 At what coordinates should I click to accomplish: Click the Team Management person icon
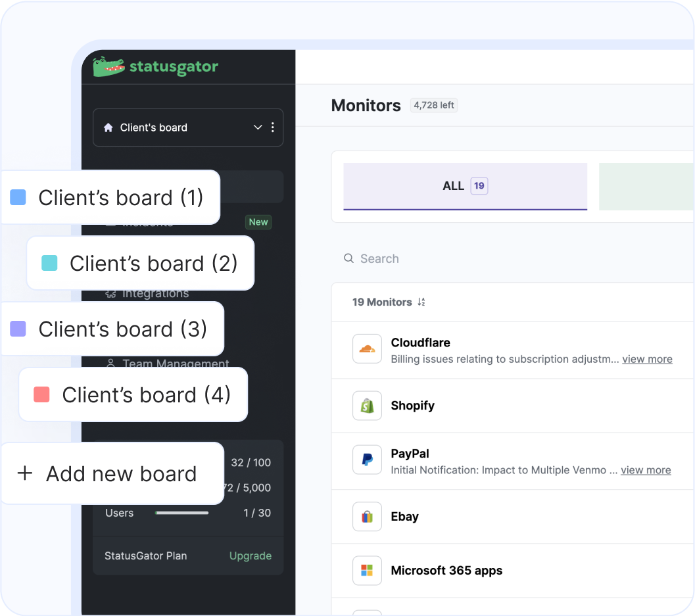(112, 364)
